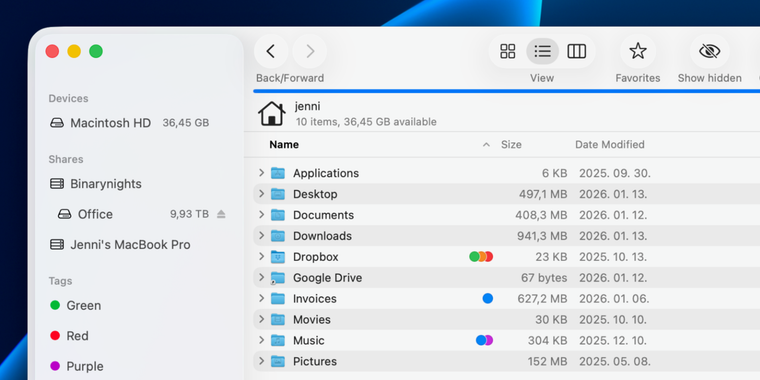Expand the Dropbox folder

click(x=261, y=256)
